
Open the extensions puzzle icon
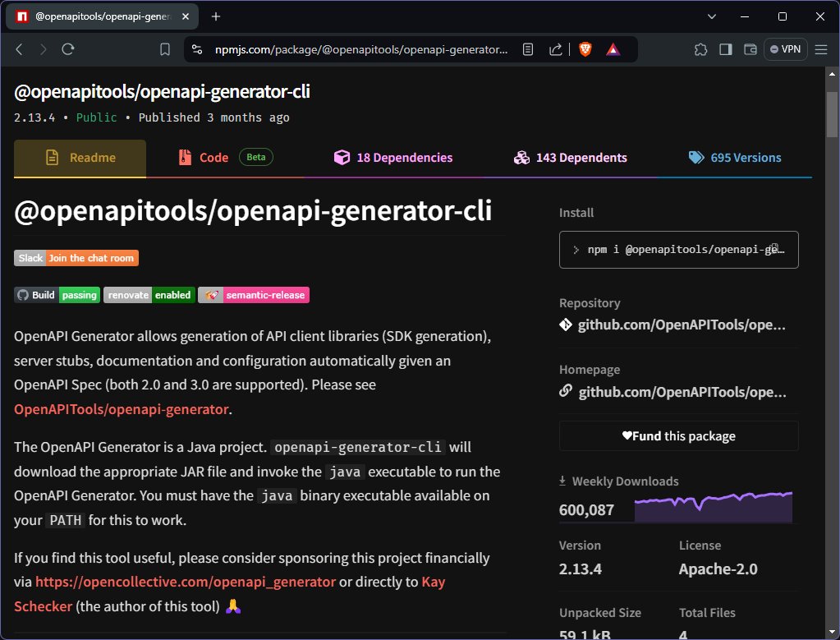pos(700,49)
